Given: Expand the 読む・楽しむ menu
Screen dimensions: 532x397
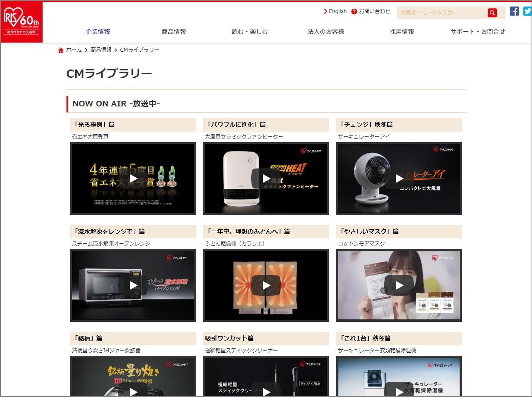Looking at the screenshot, I should [249, 32].
